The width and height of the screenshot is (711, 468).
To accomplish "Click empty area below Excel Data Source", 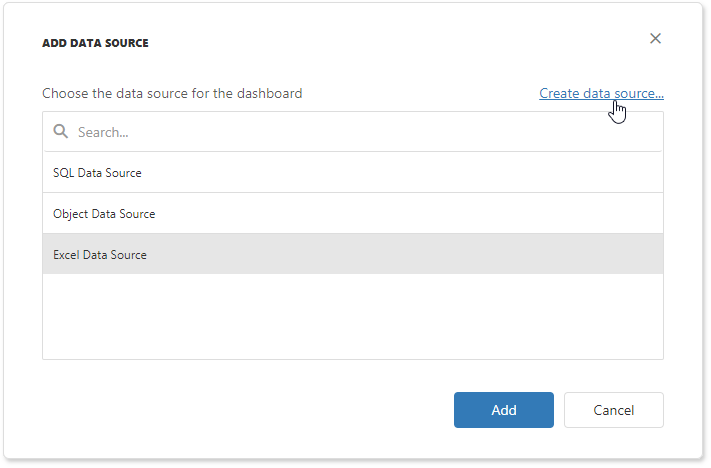I will coord(352,316).
